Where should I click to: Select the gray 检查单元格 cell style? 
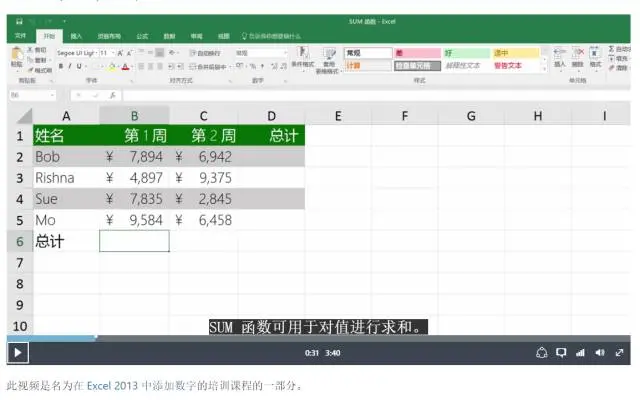pos(417,66)
